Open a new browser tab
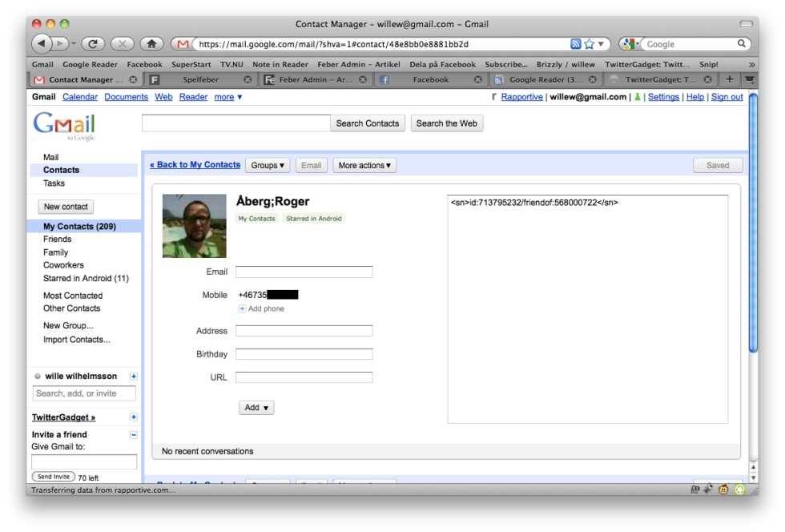Screen dimensions: 785x532 coord(729,79)
